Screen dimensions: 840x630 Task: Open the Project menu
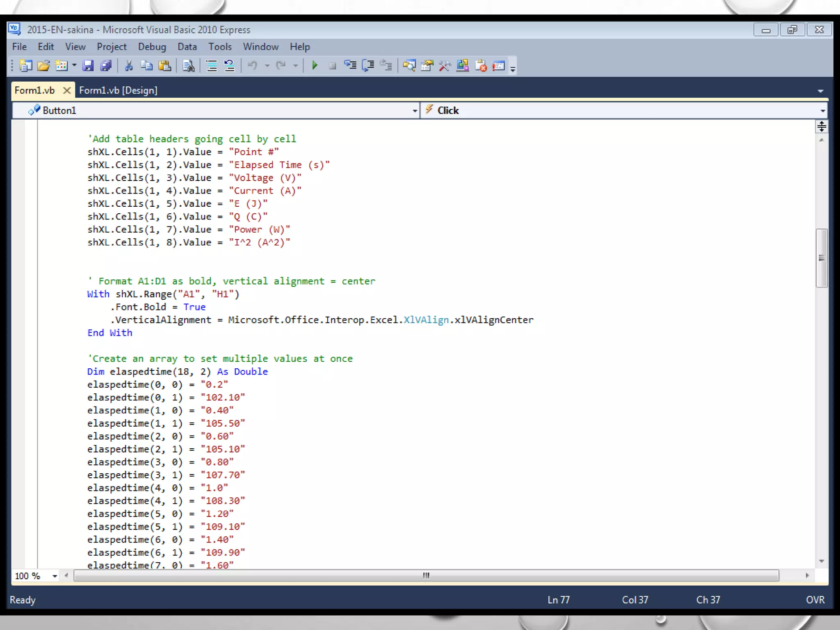pyautogui.click(x=112, y=47)
